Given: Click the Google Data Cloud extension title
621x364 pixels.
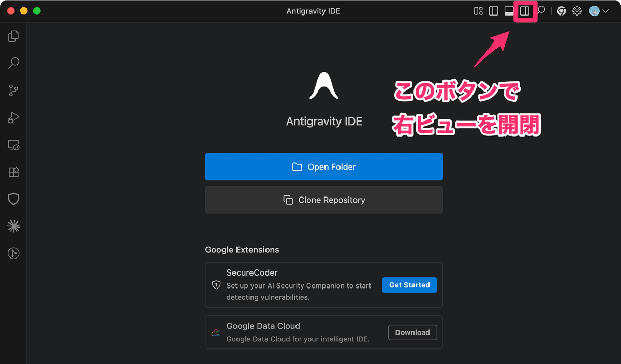Looking at the screenshot, I should click(263, 326).
